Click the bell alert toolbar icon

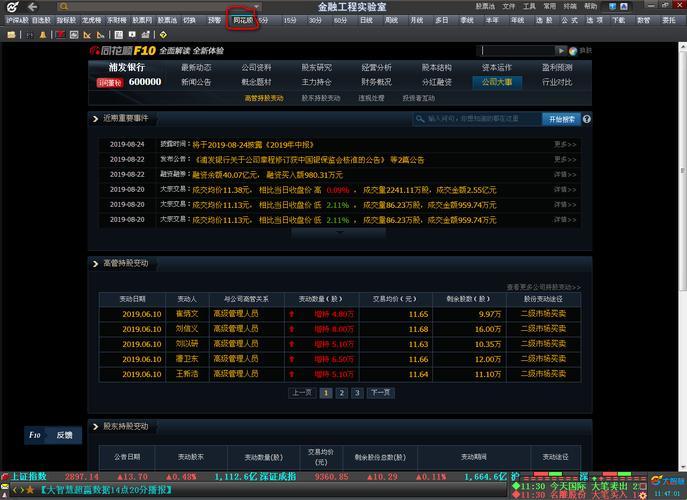pos(43,35)
